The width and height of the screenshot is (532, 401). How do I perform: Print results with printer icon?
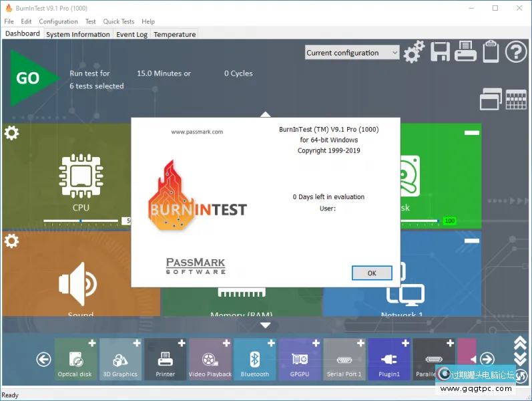[x=465, y=51]
